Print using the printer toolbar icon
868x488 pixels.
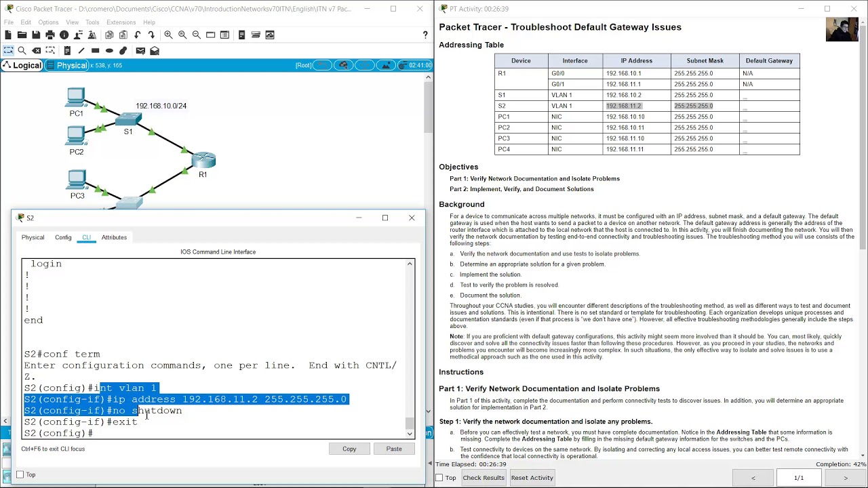click(50, 35)
